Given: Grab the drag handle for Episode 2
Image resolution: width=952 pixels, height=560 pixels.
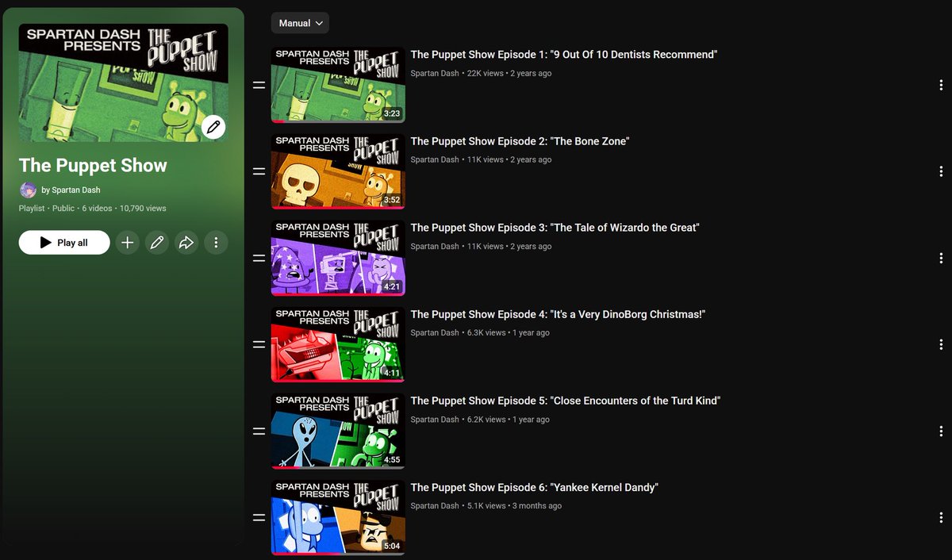Looking at the screenshot, I should (x=259, y=171).
